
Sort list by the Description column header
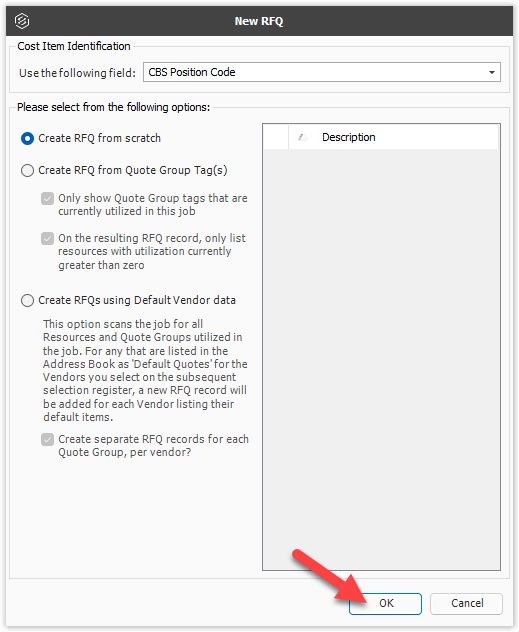coord(393,137)
